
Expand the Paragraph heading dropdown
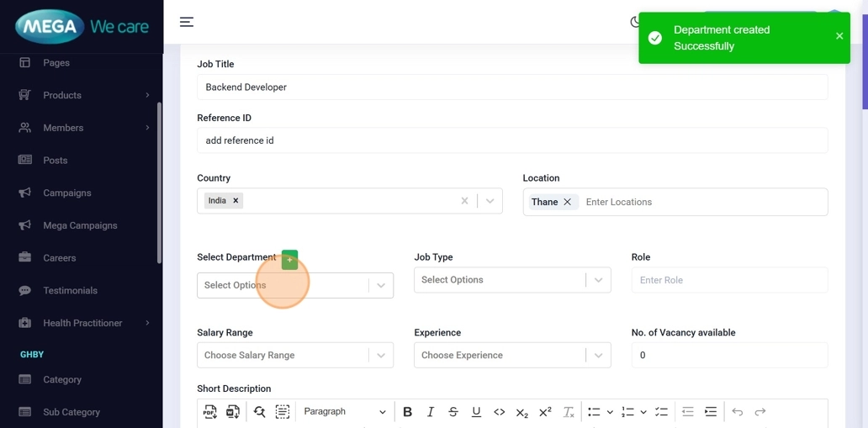point(344,412)
